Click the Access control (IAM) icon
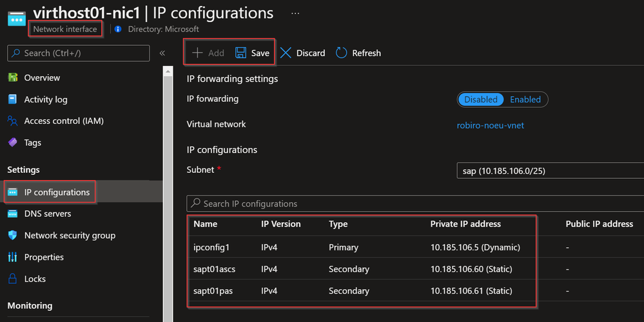Viewport: 644px width, 322px height. tap(12, 121)
